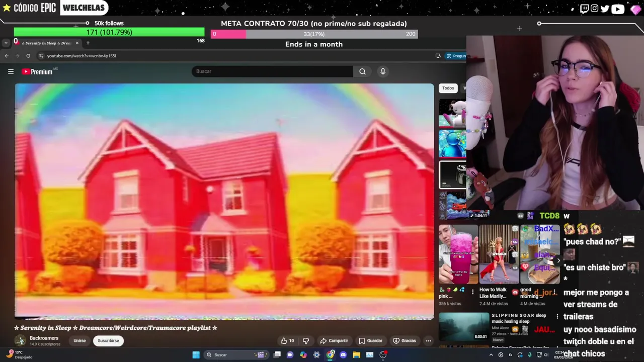This screenshot has width=644, height=362.
Task: Open the pink drink Shorts thumbnail
Action: click(458, 254)
